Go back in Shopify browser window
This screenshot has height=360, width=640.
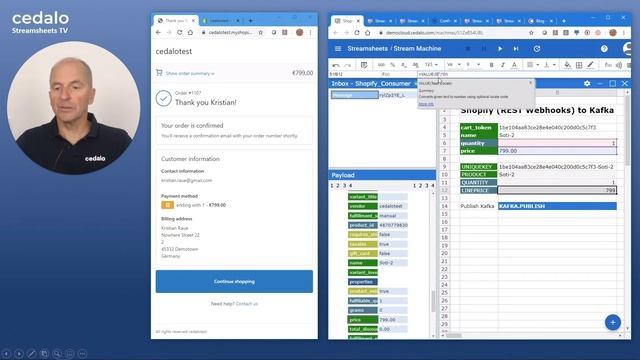(x=158, y=32)
